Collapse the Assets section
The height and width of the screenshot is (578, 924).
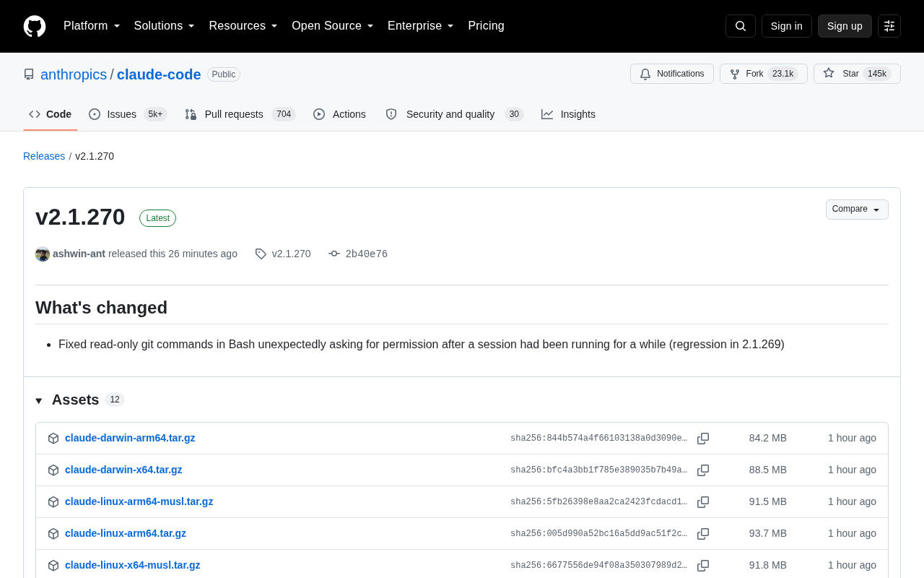pyautogui.click(x=39, y=400)
